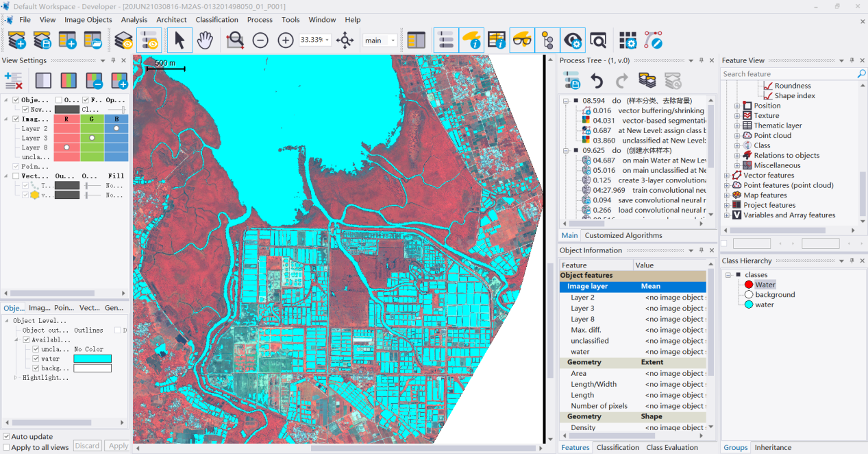Screen dimensions: 868x454
Task: Open the Architect menu
Action: [171, 20]
